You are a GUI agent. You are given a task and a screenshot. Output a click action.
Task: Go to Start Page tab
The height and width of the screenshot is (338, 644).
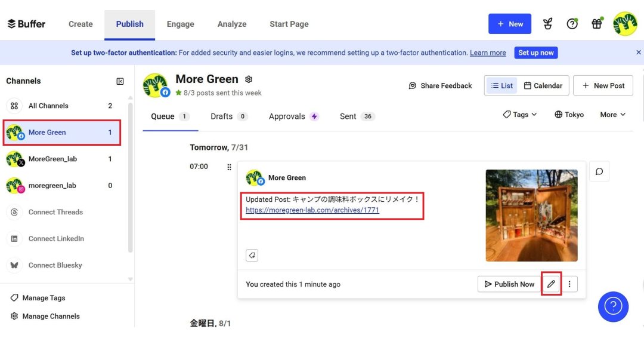tap(289, 24)
